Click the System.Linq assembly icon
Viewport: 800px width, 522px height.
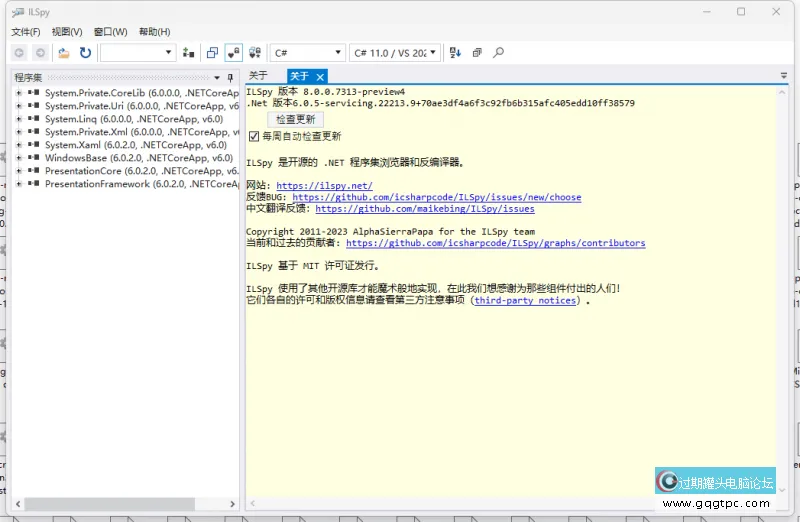[x=34, y=118]
